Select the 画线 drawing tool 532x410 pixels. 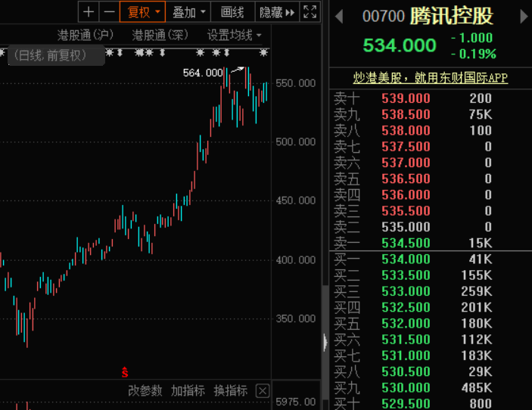pos(232,12)
